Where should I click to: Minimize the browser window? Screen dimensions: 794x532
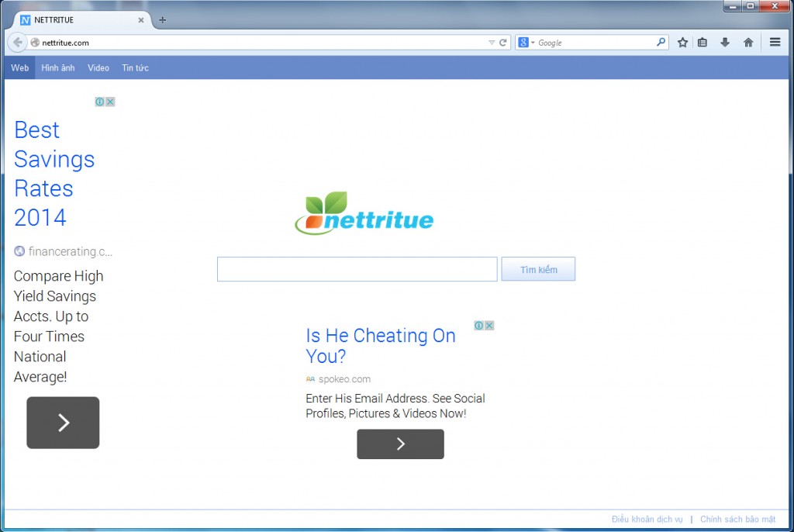pos(732,6)
